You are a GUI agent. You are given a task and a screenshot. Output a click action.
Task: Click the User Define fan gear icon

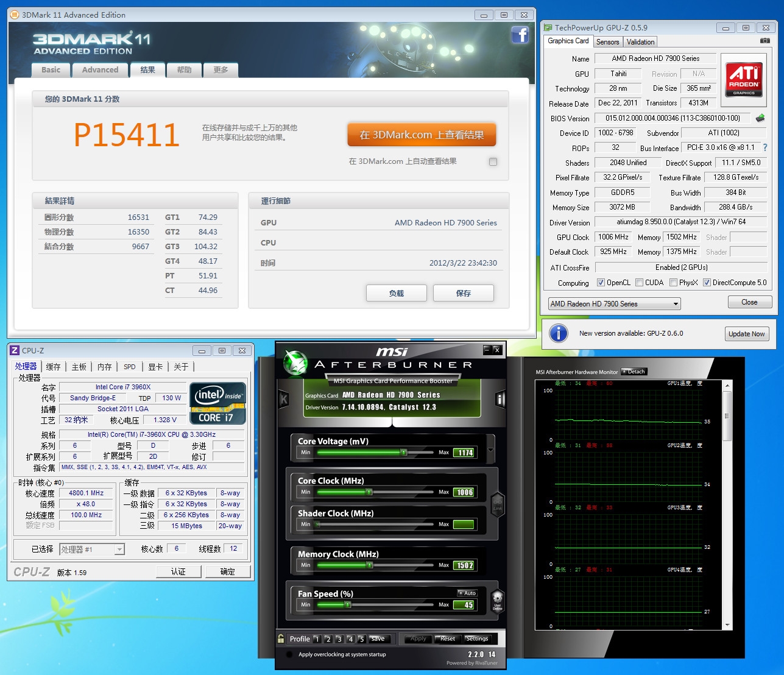click(497, 599)
